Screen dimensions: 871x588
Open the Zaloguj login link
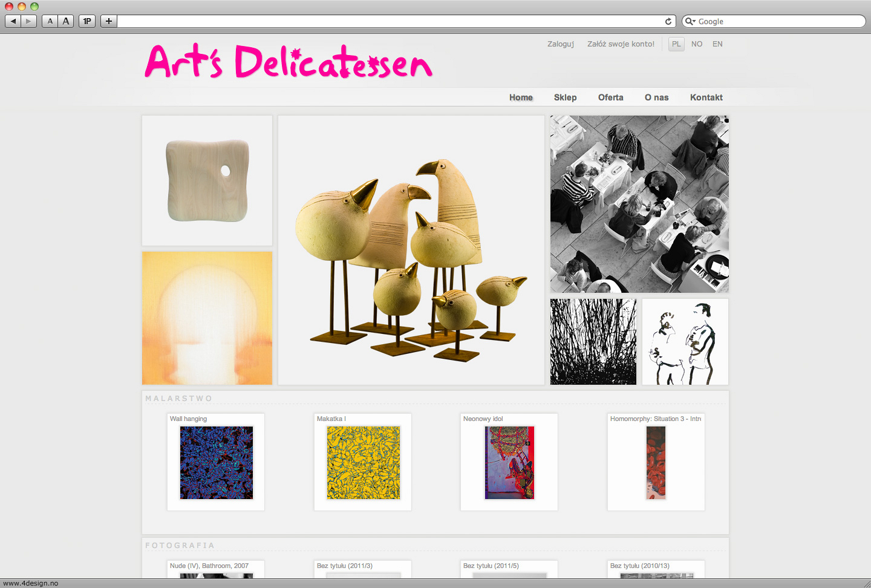coord(561,44)
